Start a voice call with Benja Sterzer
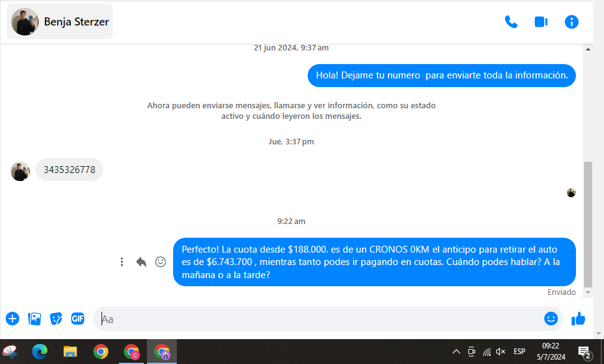Viewport: 604px width, 364px height. (511, 22)
